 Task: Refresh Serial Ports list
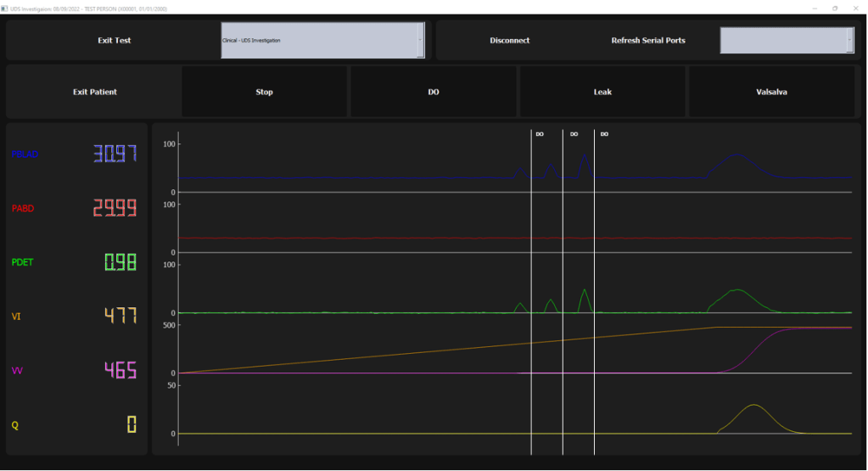648,41
